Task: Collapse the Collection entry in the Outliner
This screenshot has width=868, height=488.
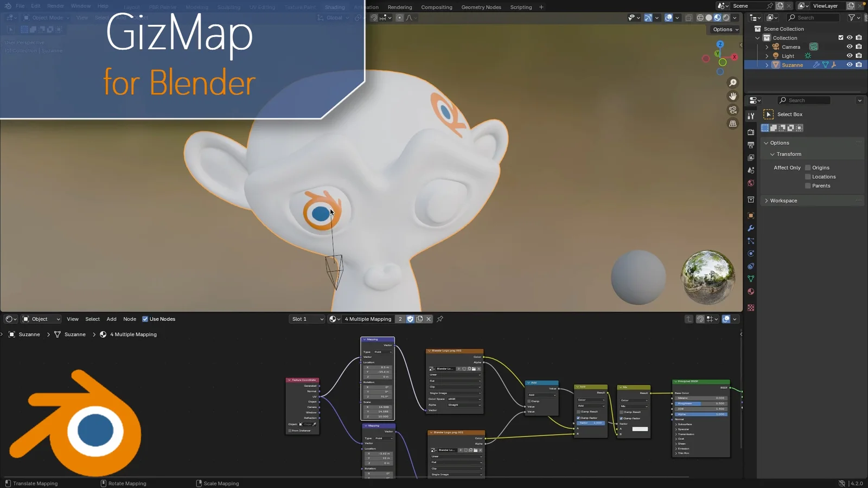Action: [757, 38]
